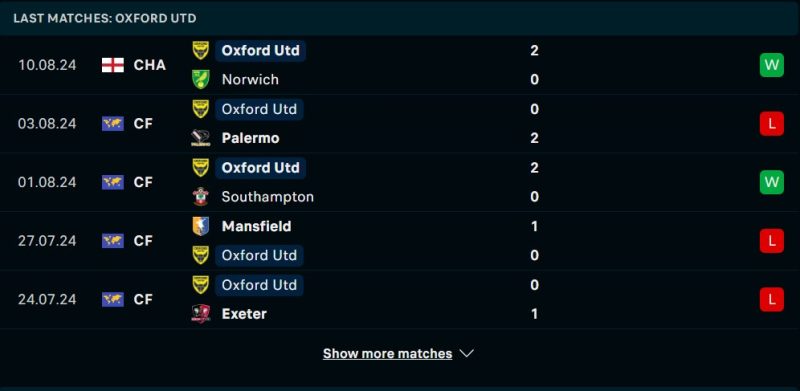Click the Exeter club crest icon
The image size is (800, 391).
201,313
